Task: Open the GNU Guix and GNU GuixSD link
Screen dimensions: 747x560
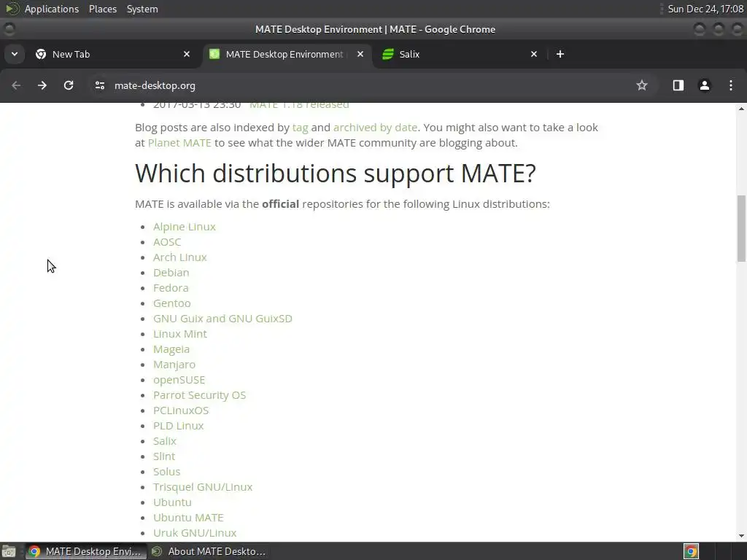Action: [223, 319]
